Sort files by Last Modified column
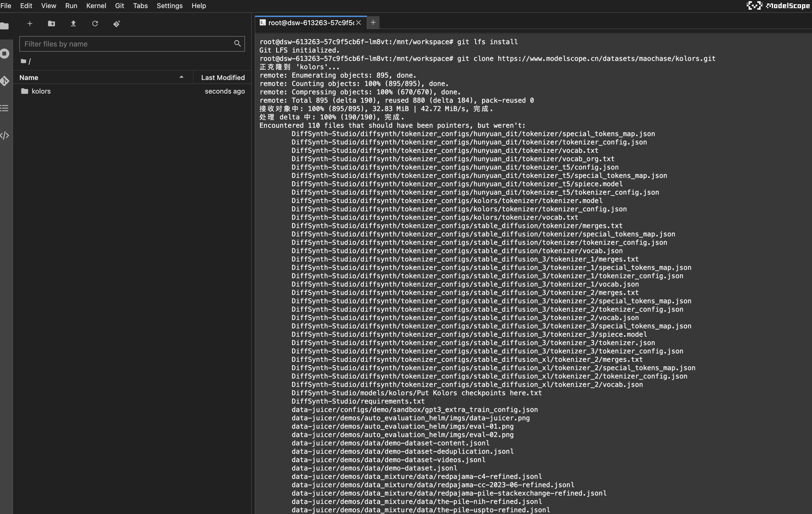 pos(223,77)
